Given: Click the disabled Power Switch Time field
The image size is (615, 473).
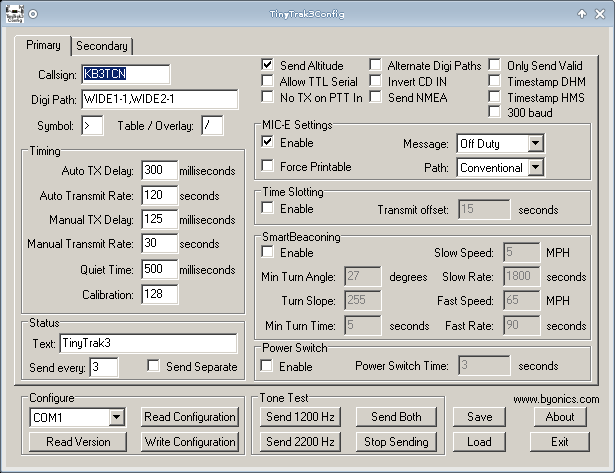Looking at the screenshot, I should click(484, 366).
